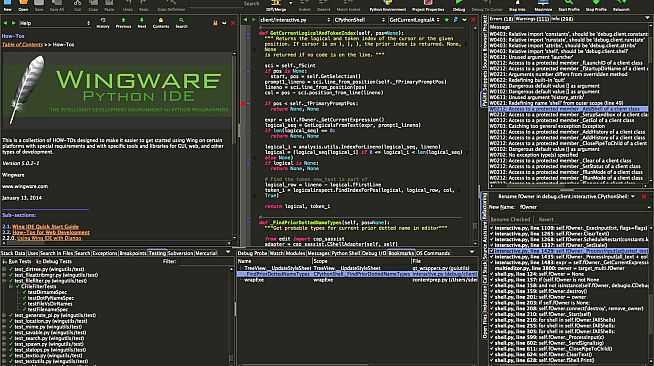Screen dimensions: 654x366
Task: Click the Rename Checked button
Action: pos(511,219)
